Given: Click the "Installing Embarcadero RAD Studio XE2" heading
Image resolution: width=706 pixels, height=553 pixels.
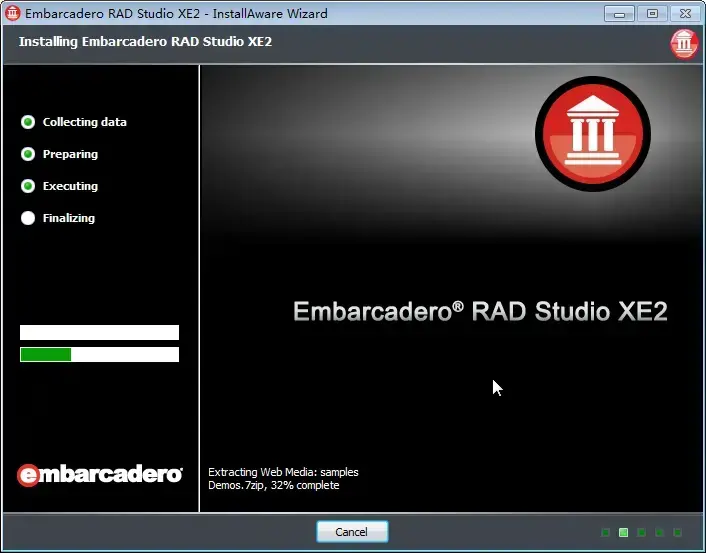Looking at the screenshot, I should coord(145,41).
